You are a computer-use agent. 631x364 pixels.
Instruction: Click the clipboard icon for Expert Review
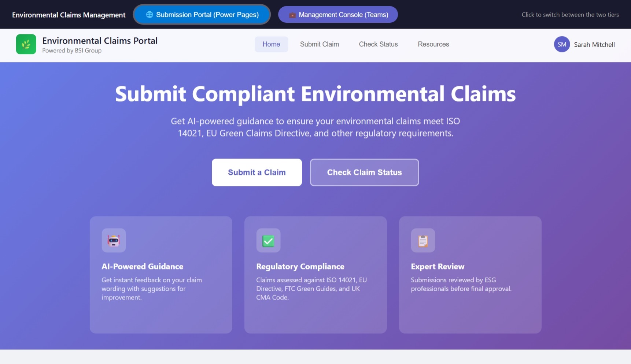[423, 241]
